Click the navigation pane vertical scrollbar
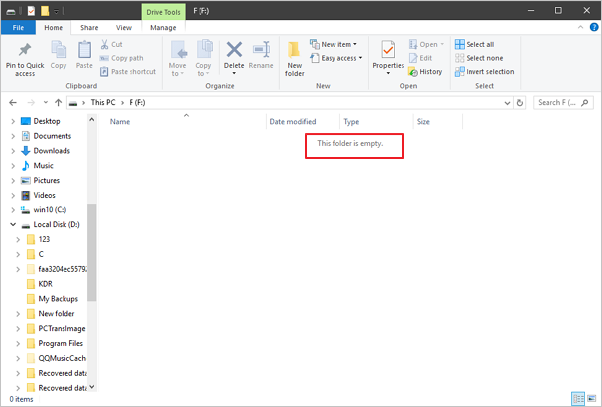 click(93, 250)
